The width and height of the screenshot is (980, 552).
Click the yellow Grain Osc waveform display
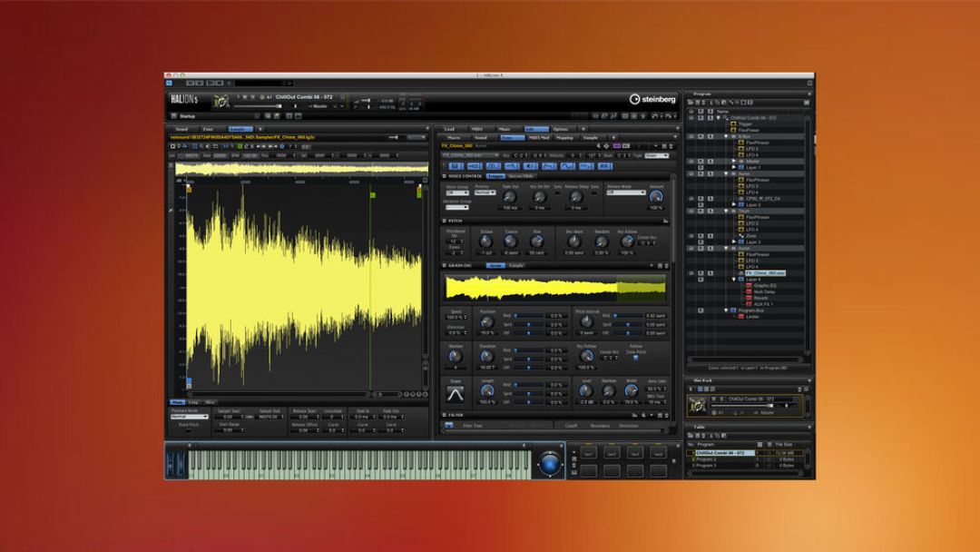click(x=555, y=288)
